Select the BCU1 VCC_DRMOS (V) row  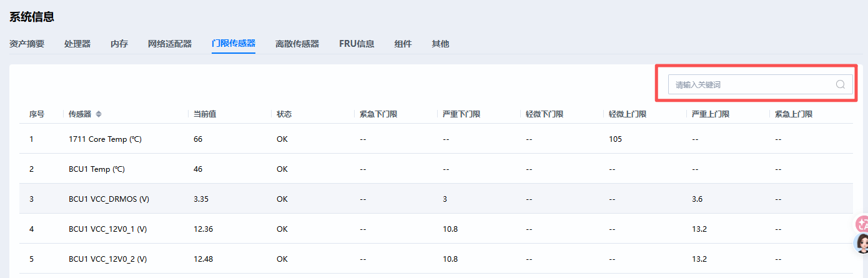pyautogui.click(x=109, y=199)
